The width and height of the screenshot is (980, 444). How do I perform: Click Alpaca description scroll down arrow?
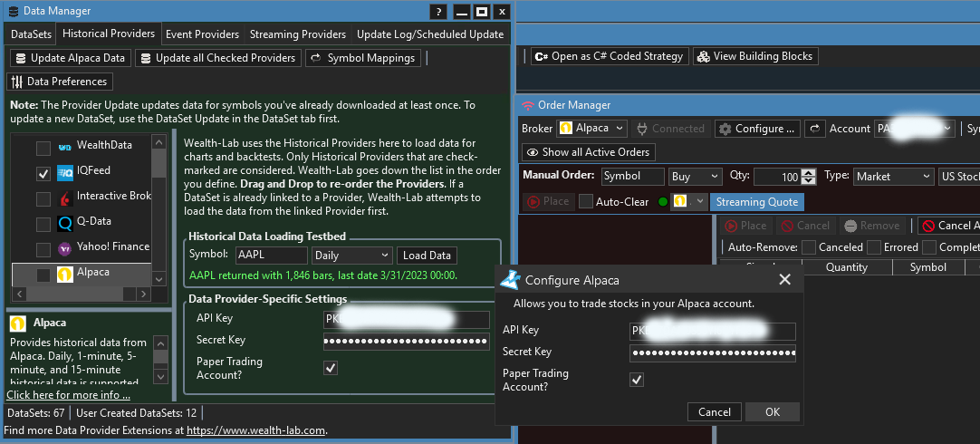tap(160, 376)
